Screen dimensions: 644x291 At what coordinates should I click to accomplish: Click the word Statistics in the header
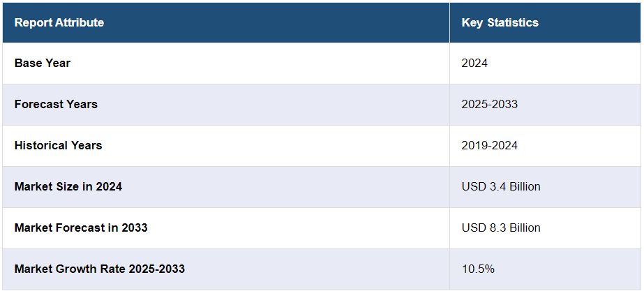click(513, 22)
